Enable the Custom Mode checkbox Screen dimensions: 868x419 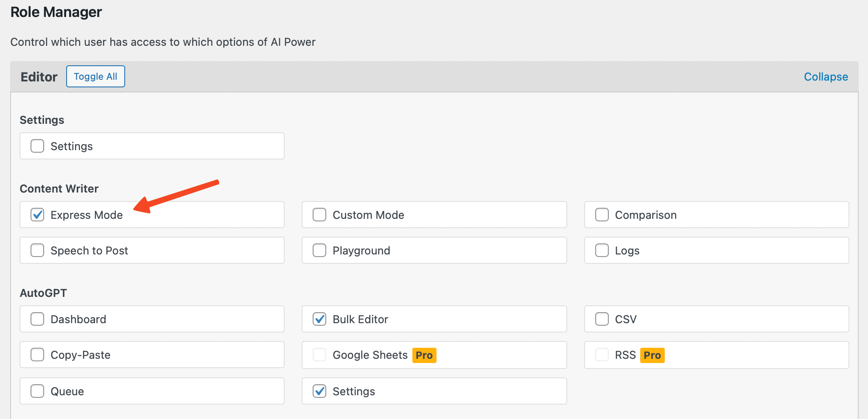[319, 215]
